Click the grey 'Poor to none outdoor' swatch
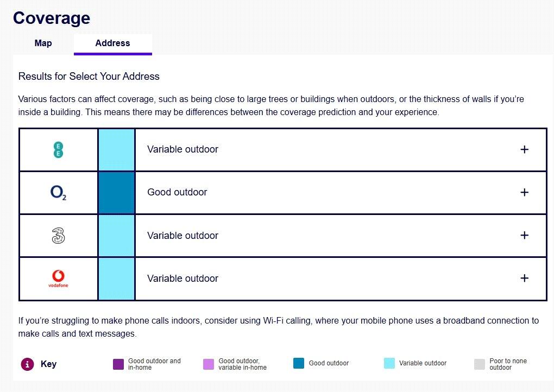The width and height of the screenshot is (554, 392). click(x=479, y=364)
